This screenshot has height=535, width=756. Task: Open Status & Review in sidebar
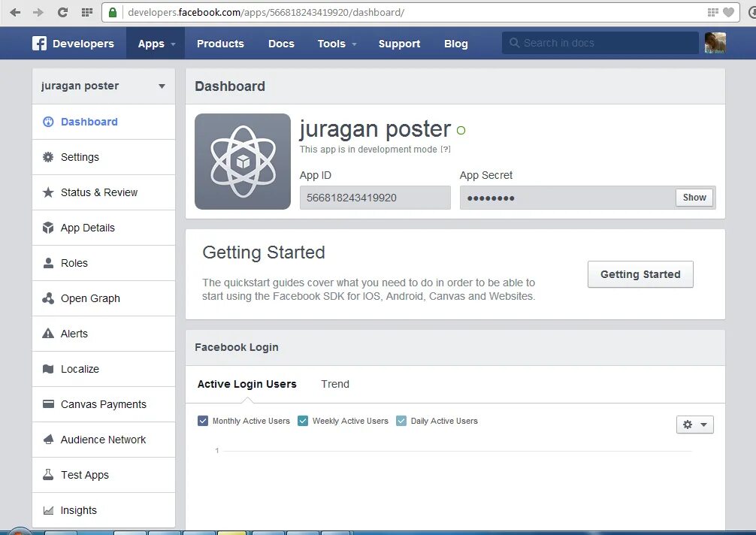click(x=104, y=192)
